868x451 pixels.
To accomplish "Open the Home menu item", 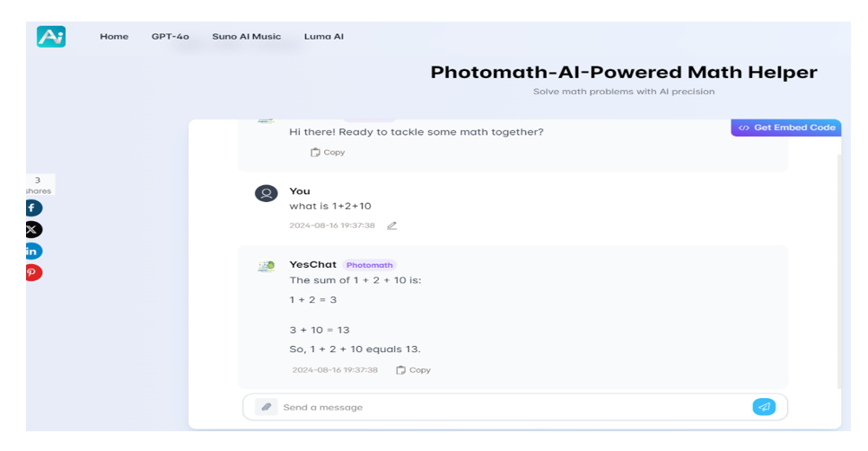I will (x=114, y=37).
